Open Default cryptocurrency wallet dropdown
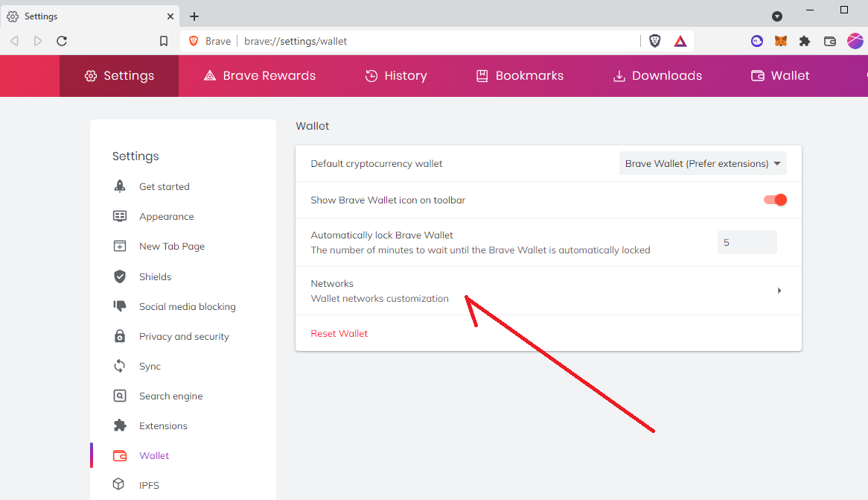The width and height of the screenshot is (868, 500). pyautogui.click(x=703, y=163)
